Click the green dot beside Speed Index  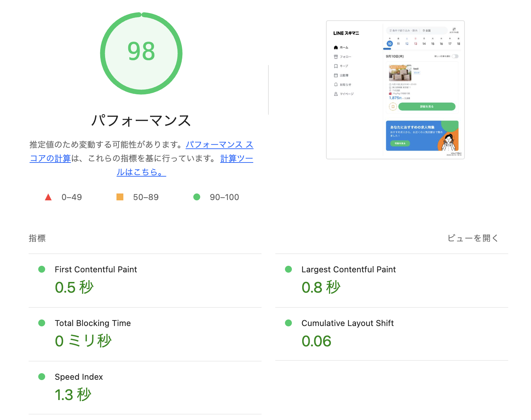tap(42, 377)
